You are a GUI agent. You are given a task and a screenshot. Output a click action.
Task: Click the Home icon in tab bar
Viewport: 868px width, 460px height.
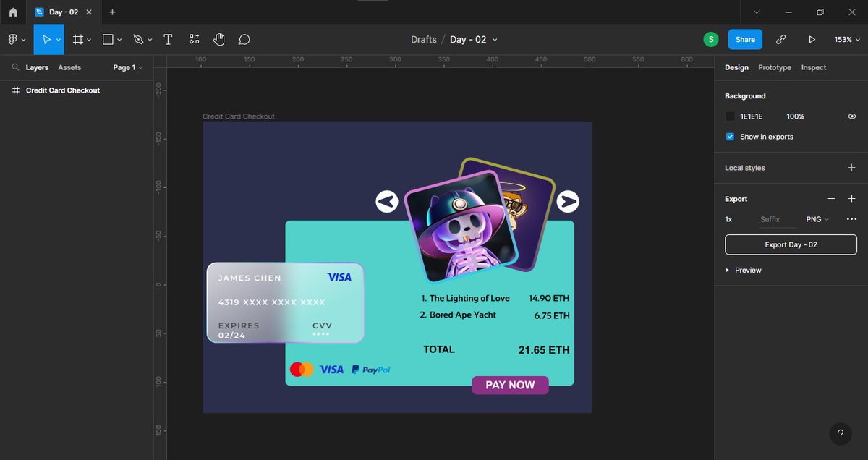point(13,12)
